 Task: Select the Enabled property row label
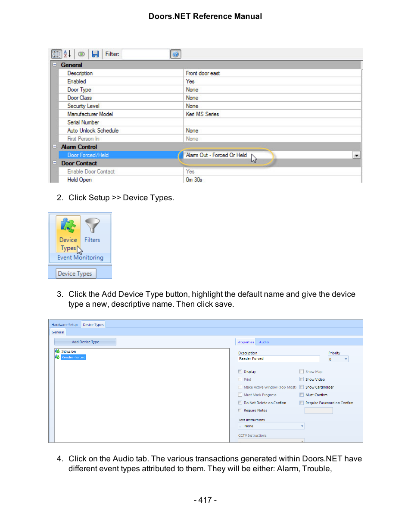pos(77,81)
